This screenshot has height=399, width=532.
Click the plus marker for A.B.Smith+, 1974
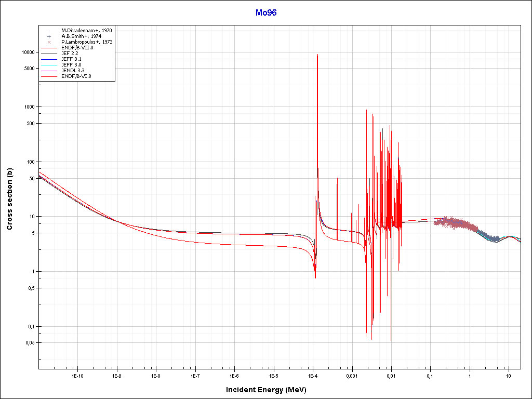tap(49, 36)
